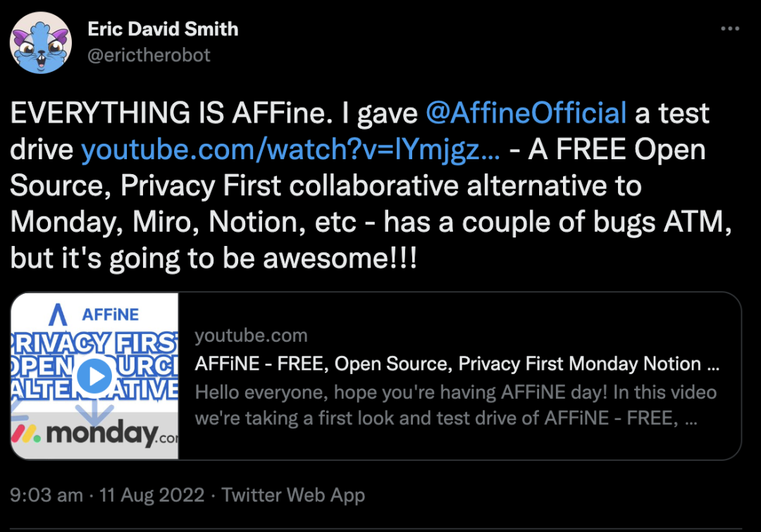
Task: Click the youtube.com domain label in the card
Action: pos(251,336)
